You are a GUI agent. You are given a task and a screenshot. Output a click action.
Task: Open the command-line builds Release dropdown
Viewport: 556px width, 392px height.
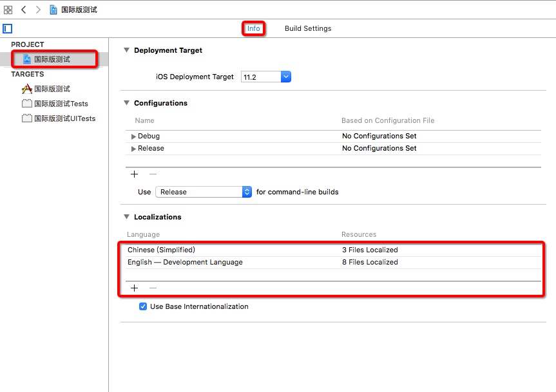point(204,192)
